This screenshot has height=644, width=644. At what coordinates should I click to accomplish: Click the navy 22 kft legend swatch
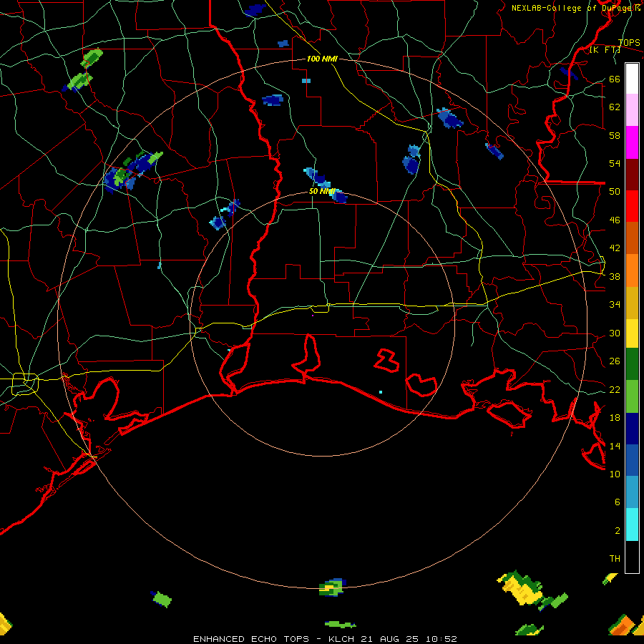(632, 429)
